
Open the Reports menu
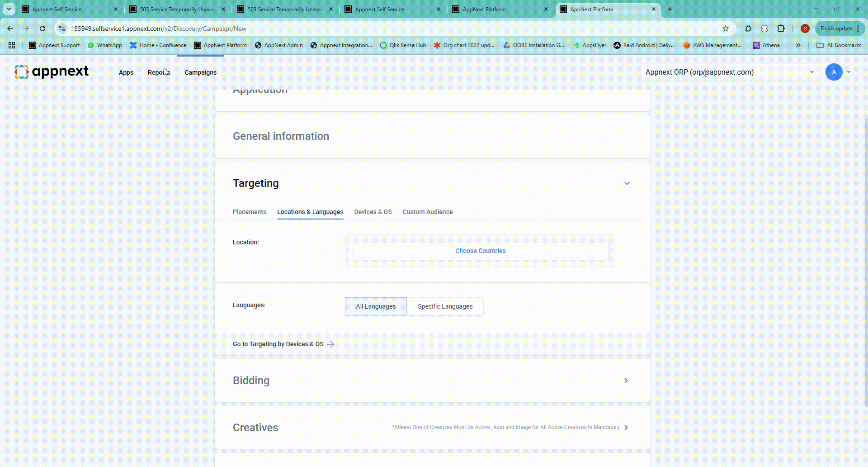[159, 72]
